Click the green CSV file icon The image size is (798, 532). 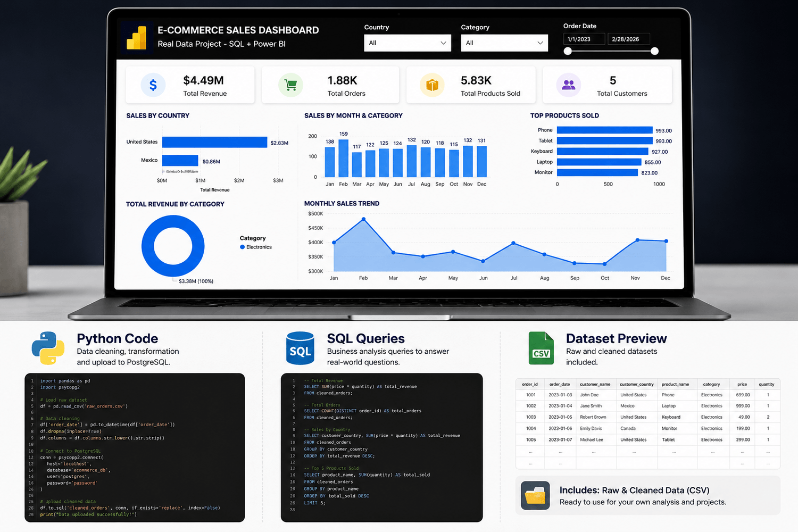(541, 348)
